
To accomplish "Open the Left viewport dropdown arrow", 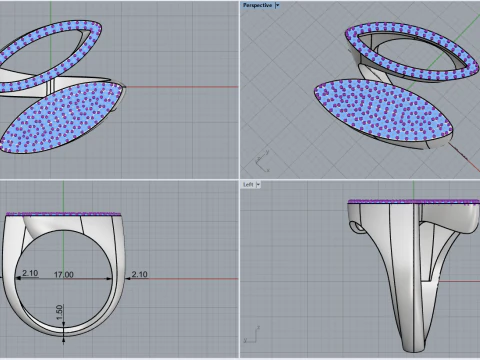I will coord(258,185).
